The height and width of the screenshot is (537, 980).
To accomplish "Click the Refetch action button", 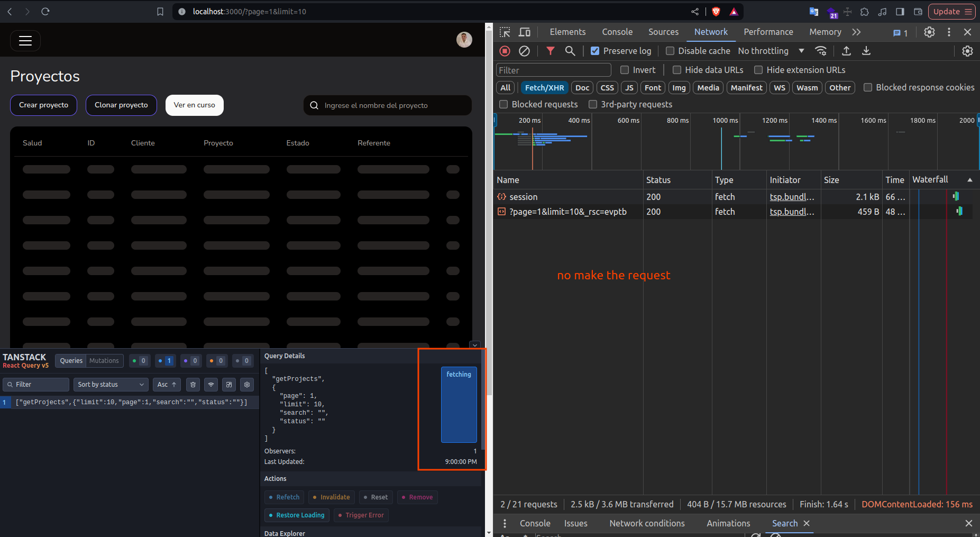I will [284, 497].
